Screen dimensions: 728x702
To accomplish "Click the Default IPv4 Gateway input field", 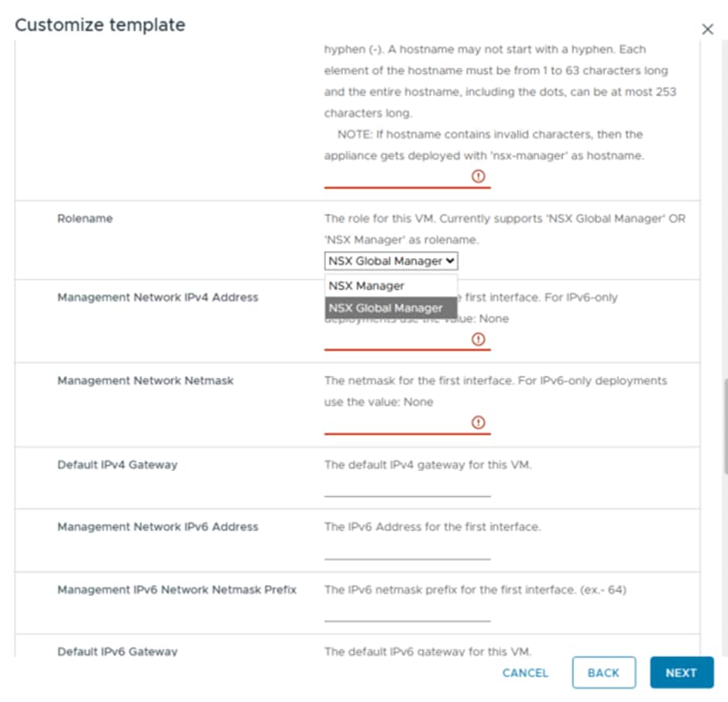I will (x=407, y=493).
